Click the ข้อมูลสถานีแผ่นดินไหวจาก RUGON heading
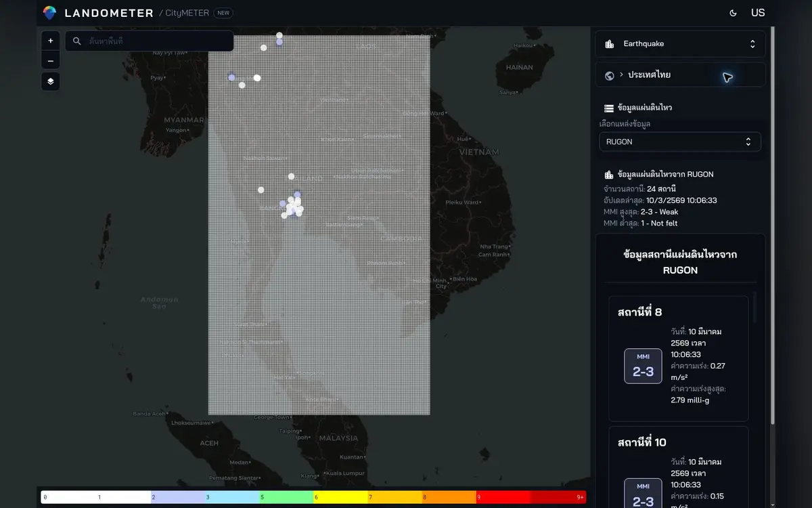 (x=680, y=262)
